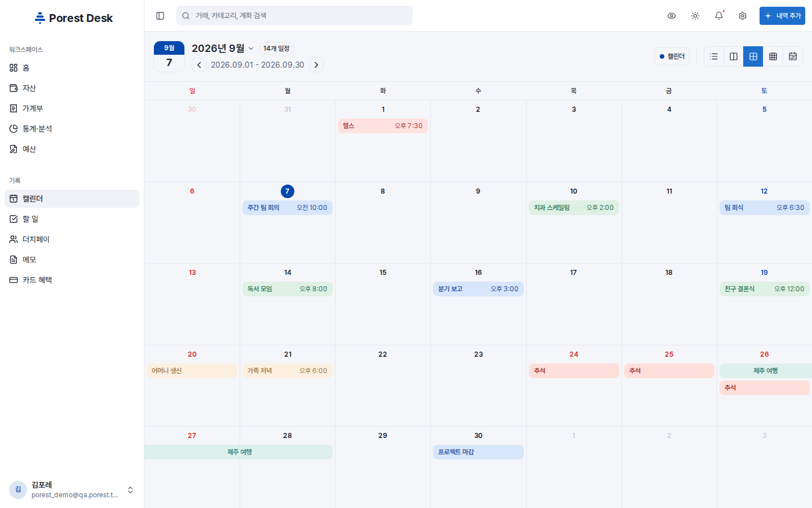Screen dimensions: 812x508
Task: Go to 가계부 page
Action: click(x=72, y=108)
